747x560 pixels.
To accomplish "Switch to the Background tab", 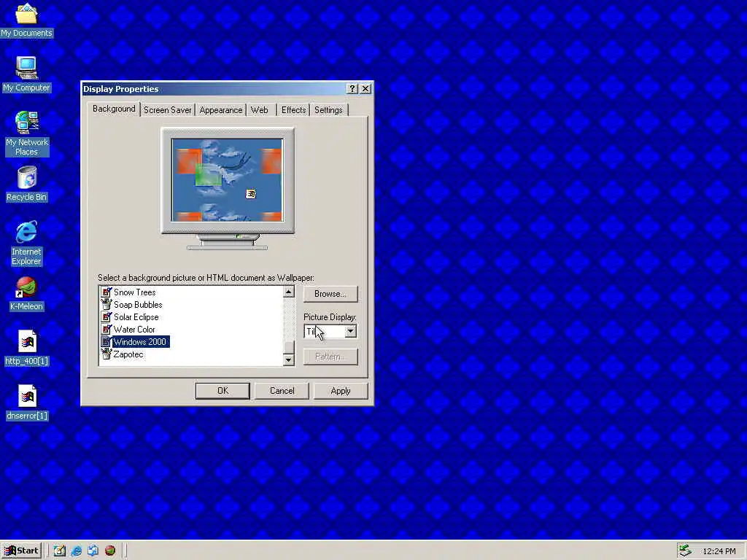I will tap(114, 109).
